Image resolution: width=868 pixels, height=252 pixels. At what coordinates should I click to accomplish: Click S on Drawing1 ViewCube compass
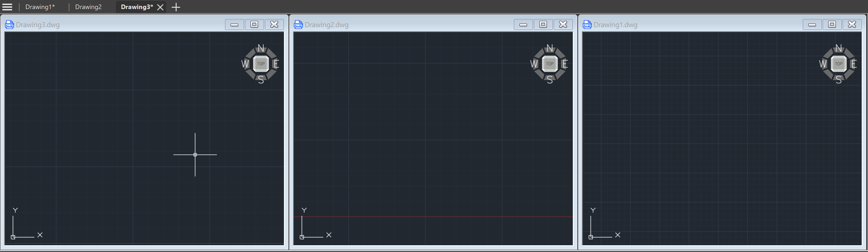click(839, 80)
